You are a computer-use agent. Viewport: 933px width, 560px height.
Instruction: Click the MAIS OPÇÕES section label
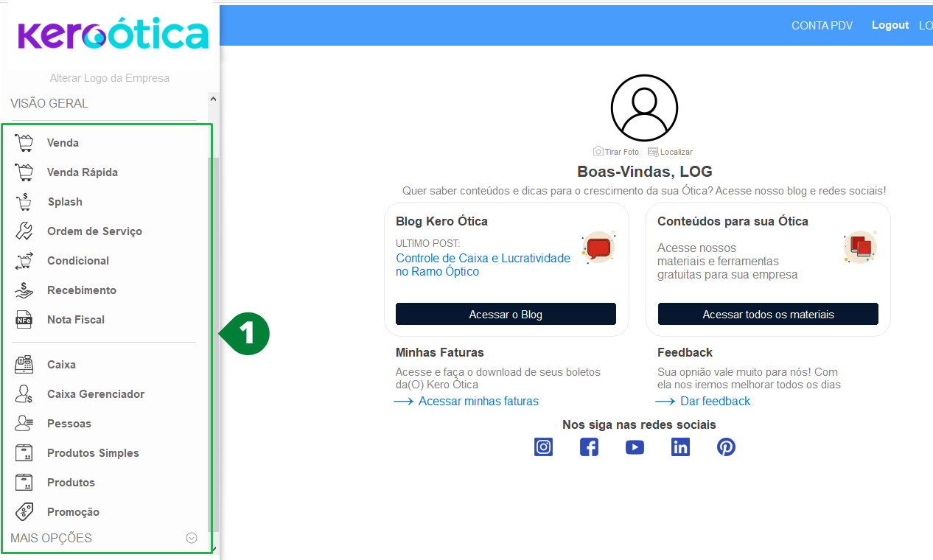point(51,538)
